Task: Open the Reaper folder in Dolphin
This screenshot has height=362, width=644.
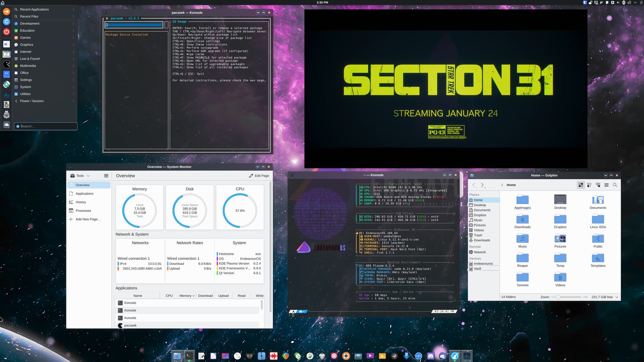Action: 522,260
